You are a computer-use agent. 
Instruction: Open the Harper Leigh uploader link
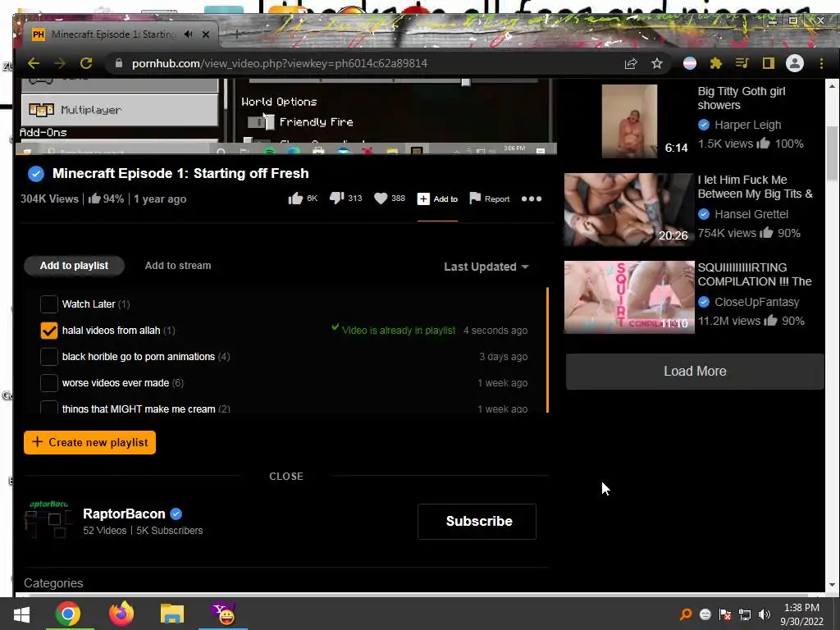pos(748,125)
